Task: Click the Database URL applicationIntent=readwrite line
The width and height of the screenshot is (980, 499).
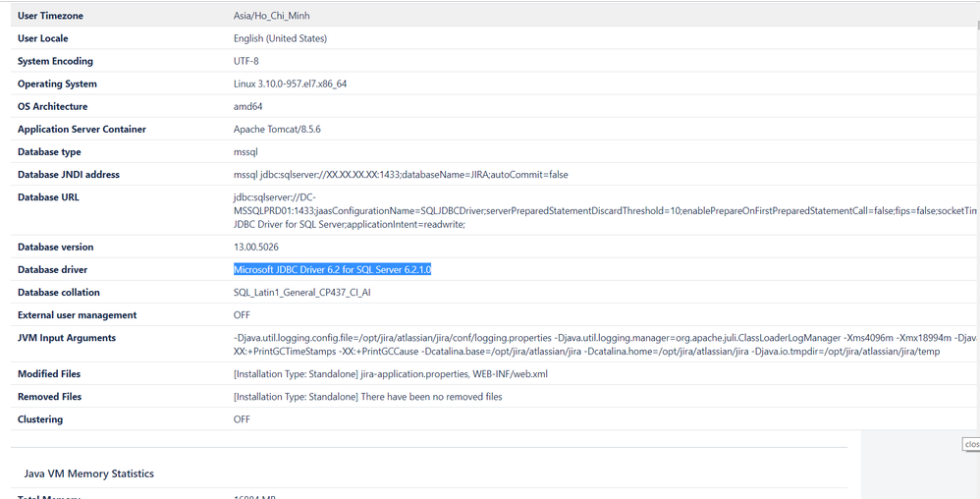Action: coord(350,225)
